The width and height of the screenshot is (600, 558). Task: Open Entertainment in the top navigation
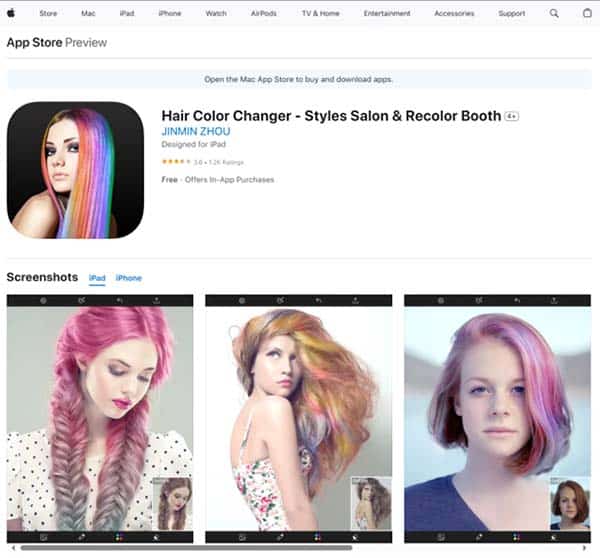[387, 13]
